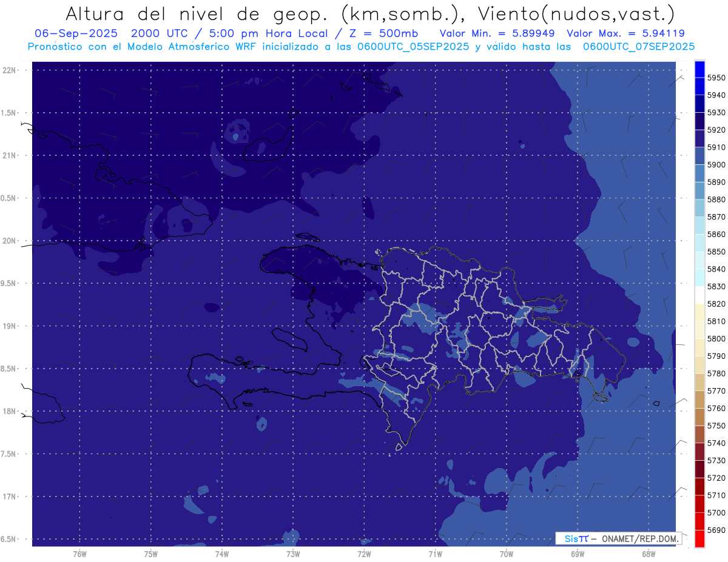Click the 22N latitude axis label
728x562 pixels.
click(x=9, y=70)
